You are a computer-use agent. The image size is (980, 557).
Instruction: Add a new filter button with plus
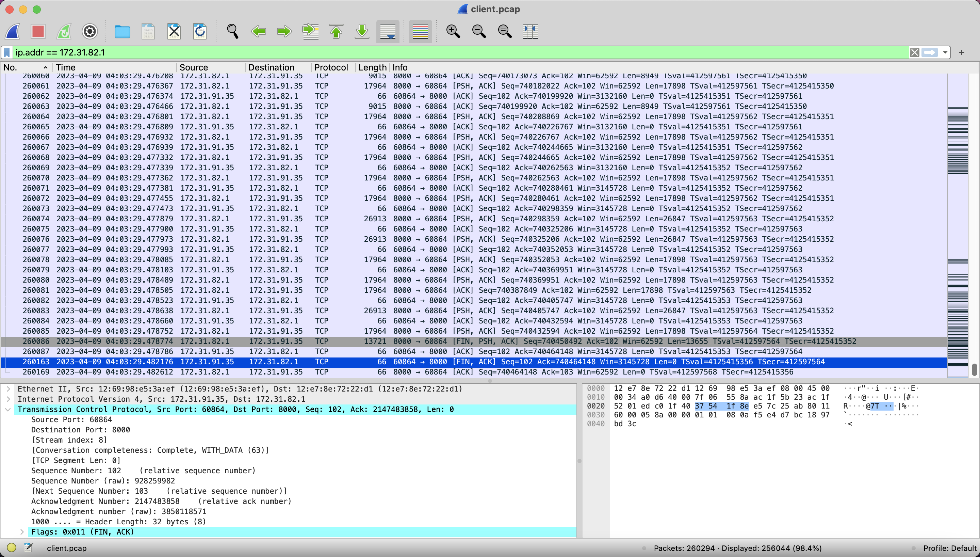point(962,52)
